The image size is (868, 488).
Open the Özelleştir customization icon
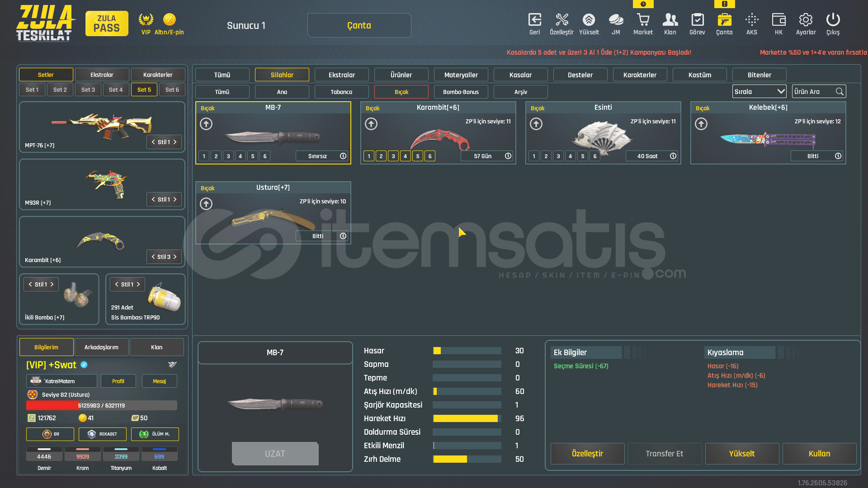pos(561,19)
